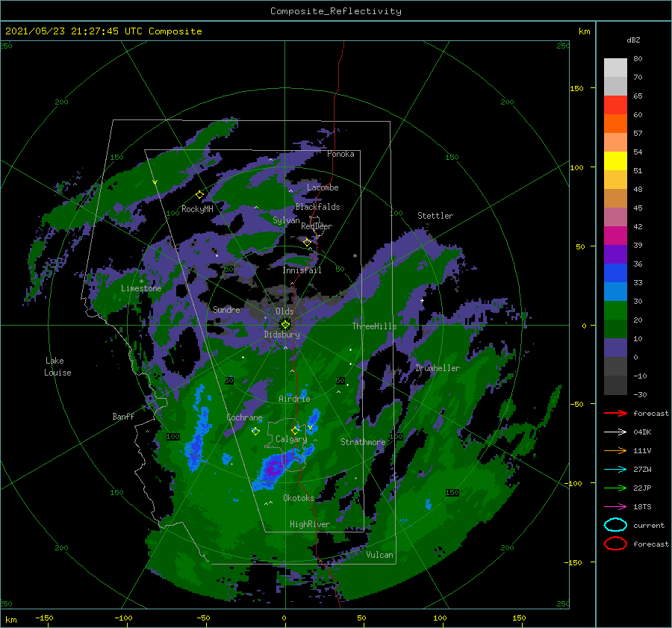Click the Cochrane town label
Image resolution: width=672 pixels, height=628 pixels.
point(244,417)
